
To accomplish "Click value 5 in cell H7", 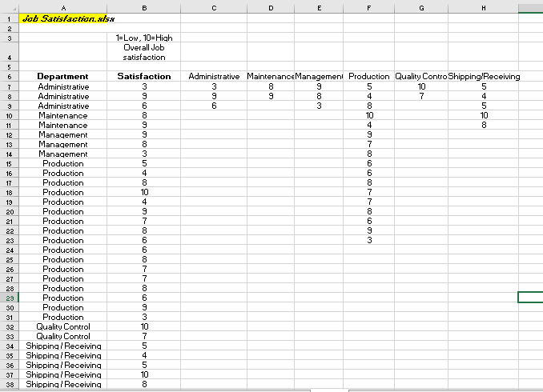I will pyautogui.click(x=483, y=86).
